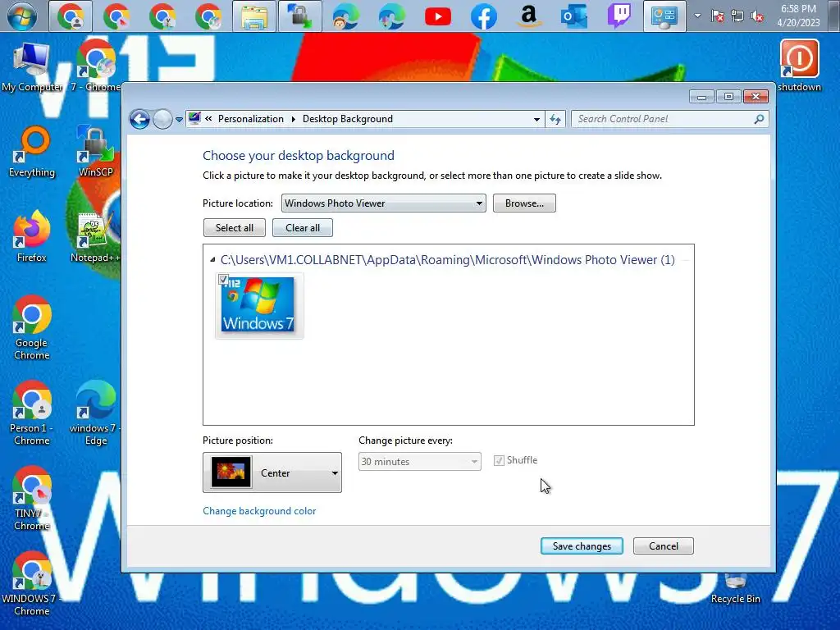Open WinSCP padlock icon in taskbar

click(x=299, y=16)
